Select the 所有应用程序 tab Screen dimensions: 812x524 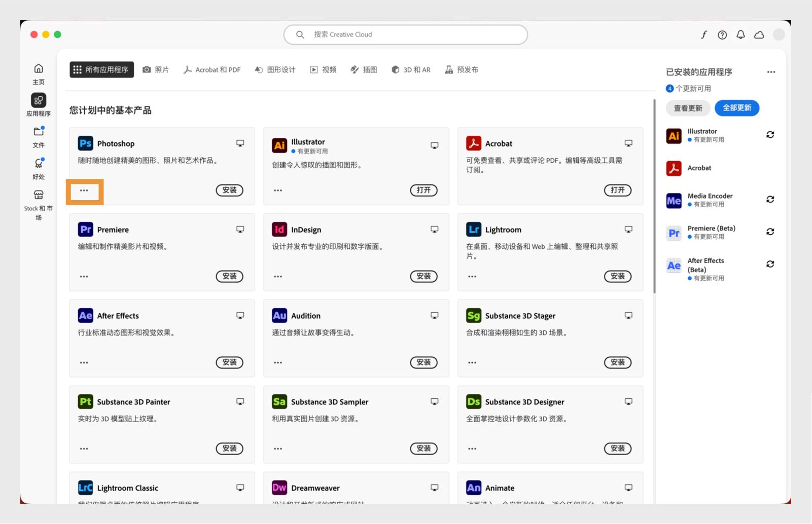[101, 69]
